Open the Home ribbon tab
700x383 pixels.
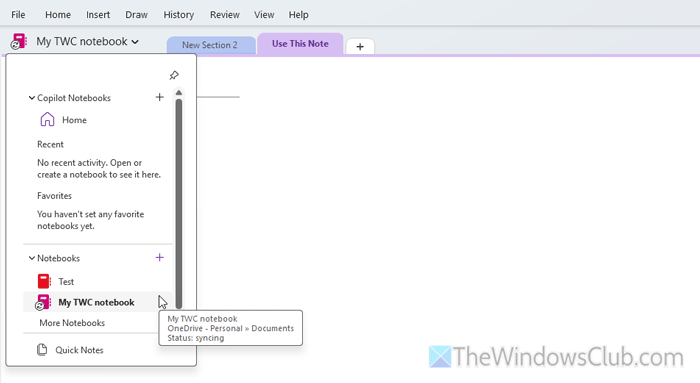tap(58, 15)
